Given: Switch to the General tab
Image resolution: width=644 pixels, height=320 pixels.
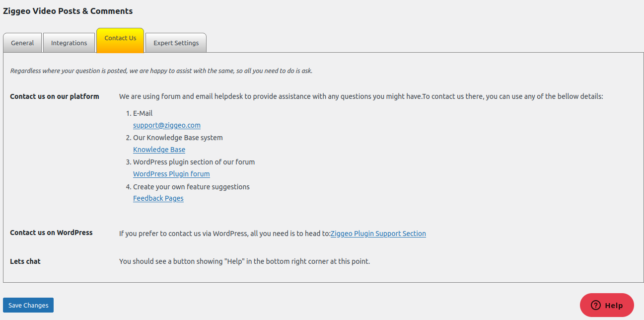Looking at the screenshot, I should point(22,43).
